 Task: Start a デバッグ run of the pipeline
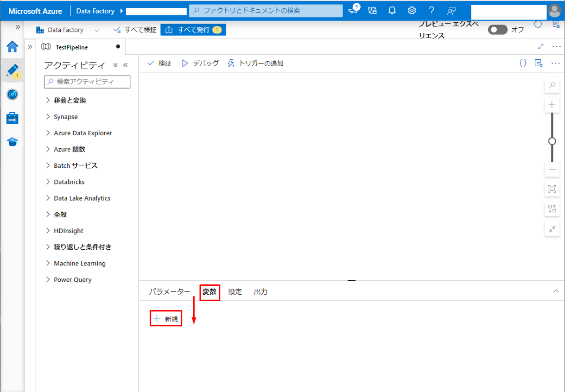click(200, 63)
